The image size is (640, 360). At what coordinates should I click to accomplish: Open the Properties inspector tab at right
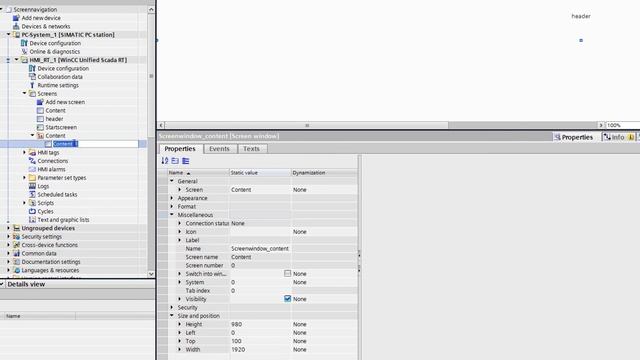click(x=573, y=137)
